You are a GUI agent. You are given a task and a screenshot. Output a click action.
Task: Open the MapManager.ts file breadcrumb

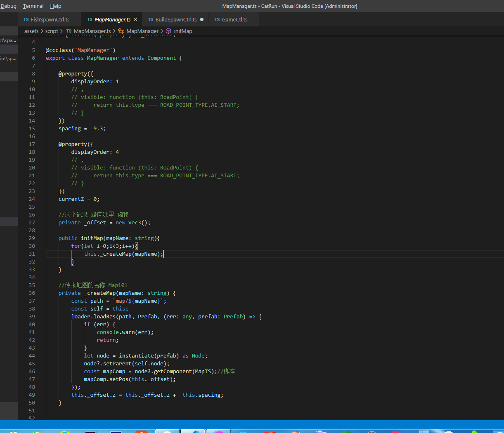point(92,31)
